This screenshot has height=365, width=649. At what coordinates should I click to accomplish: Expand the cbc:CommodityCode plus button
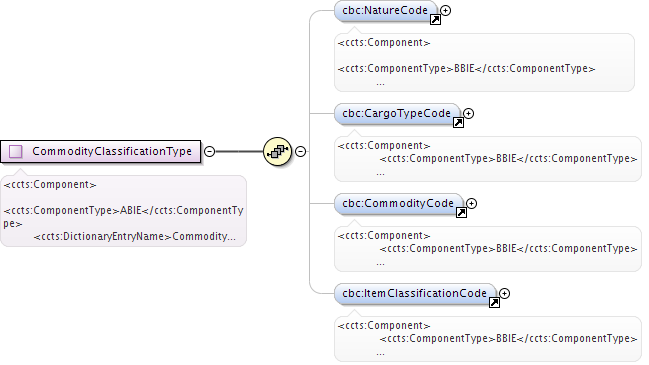click(x=471, y=203)
